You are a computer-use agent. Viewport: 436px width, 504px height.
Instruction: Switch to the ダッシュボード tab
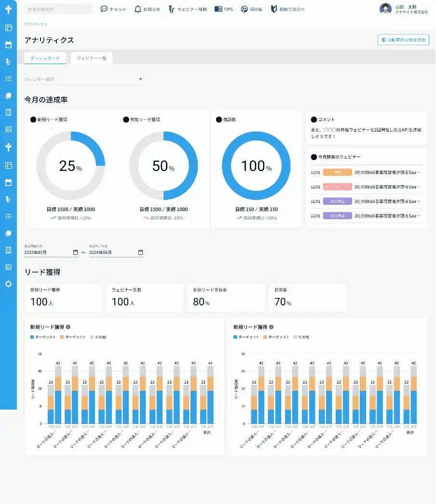[45, 58]
